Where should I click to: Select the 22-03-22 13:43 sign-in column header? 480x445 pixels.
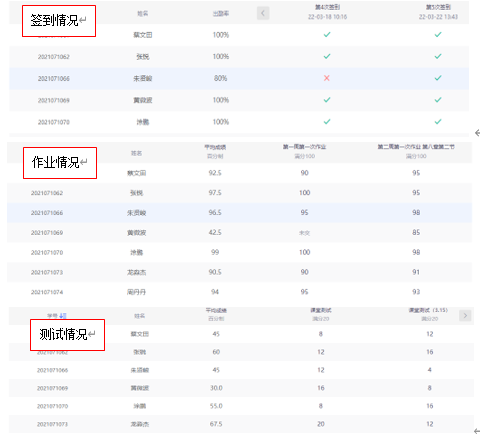(x=438, y=12)
